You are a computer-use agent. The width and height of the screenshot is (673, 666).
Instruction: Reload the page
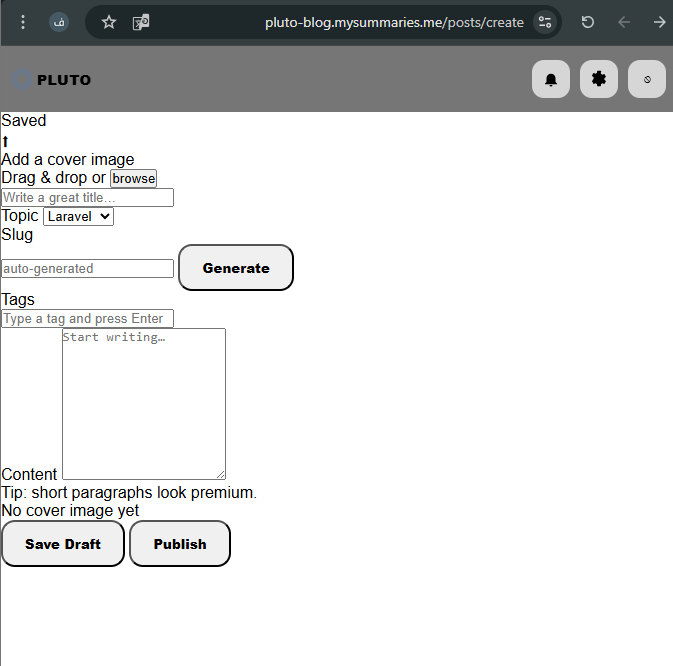[x=588, y=22]
